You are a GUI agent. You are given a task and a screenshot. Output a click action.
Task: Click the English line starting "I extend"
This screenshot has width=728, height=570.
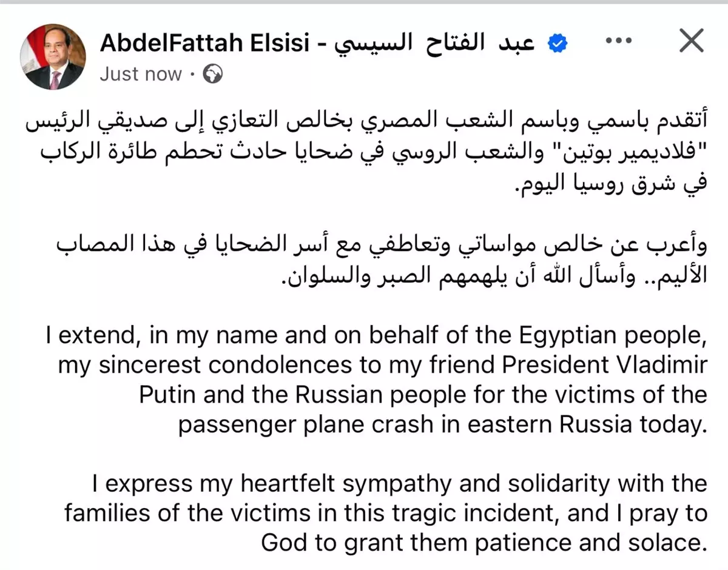pos(376,335)
